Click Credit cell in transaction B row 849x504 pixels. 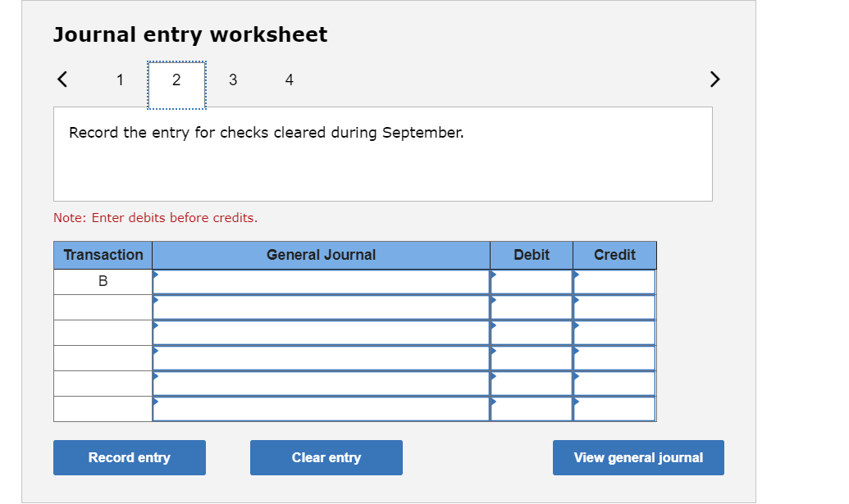pyautogui.click(x=614, y=282)
